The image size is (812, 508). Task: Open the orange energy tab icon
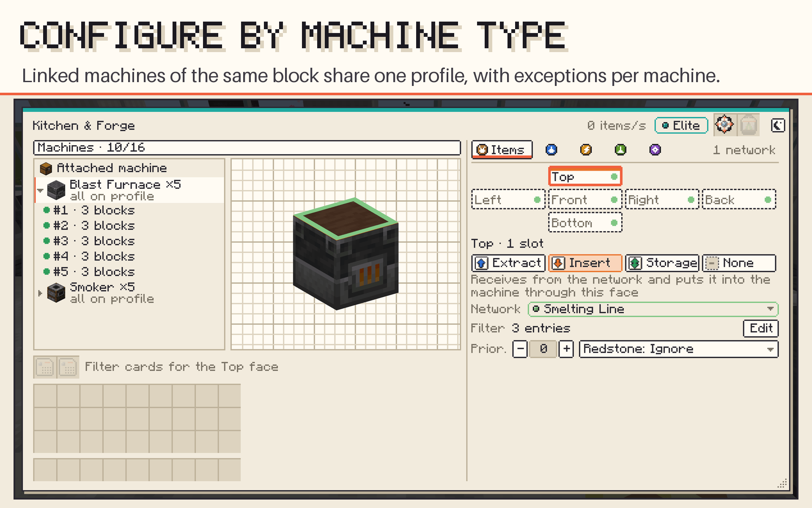coord(586,150)
